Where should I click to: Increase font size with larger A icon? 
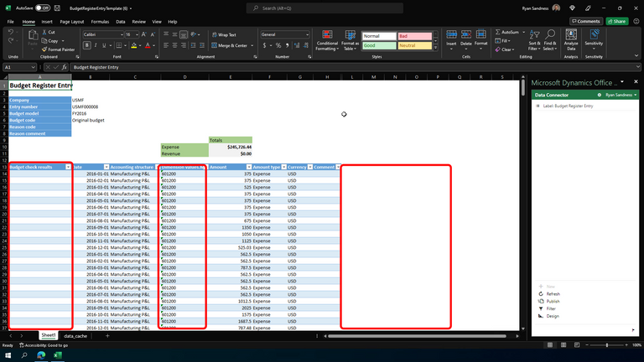tap(143, 34)
